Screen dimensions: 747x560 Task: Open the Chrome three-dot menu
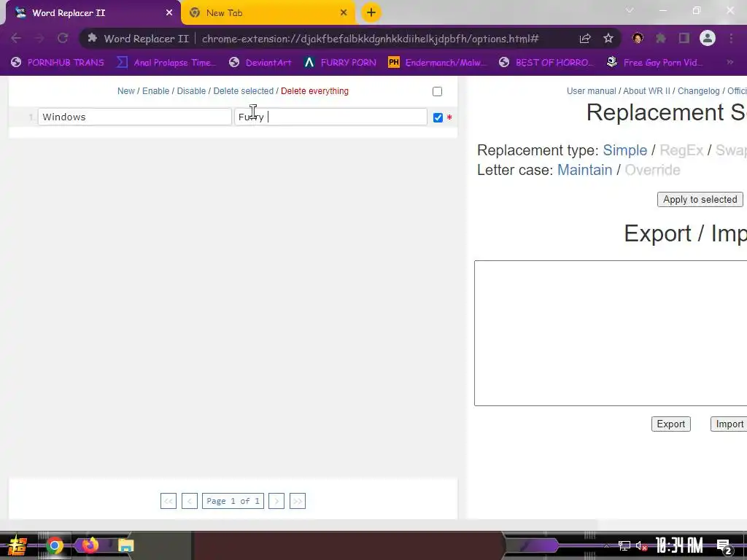(x=731, y=38)
